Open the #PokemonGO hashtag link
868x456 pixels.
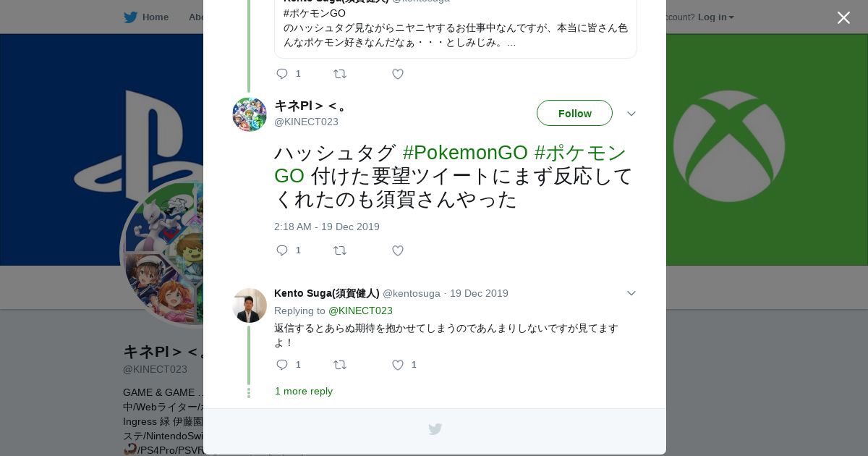tap(465, 153)
